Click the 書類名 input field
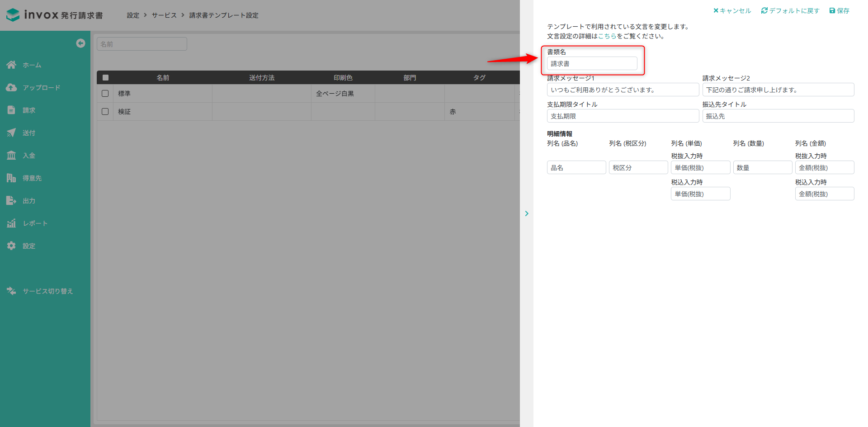 pyautogui.click(x=592, y=64)
